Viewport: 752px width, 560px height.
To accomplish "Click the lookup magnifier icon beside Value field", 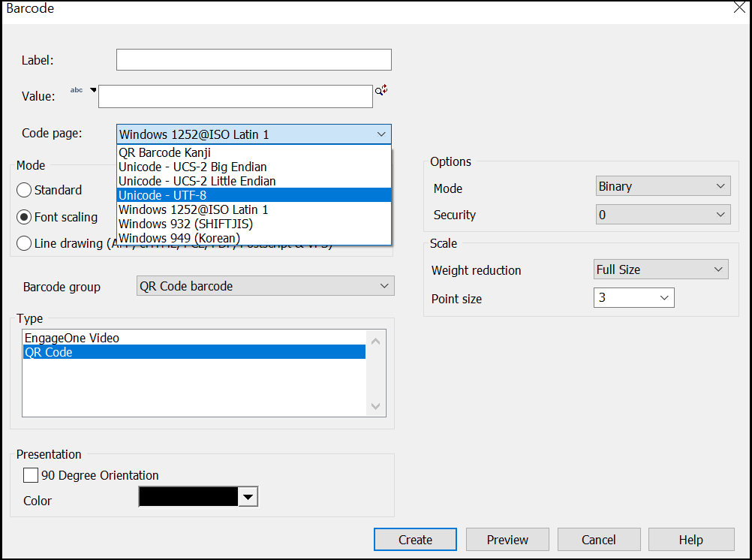I will [378, 89].
